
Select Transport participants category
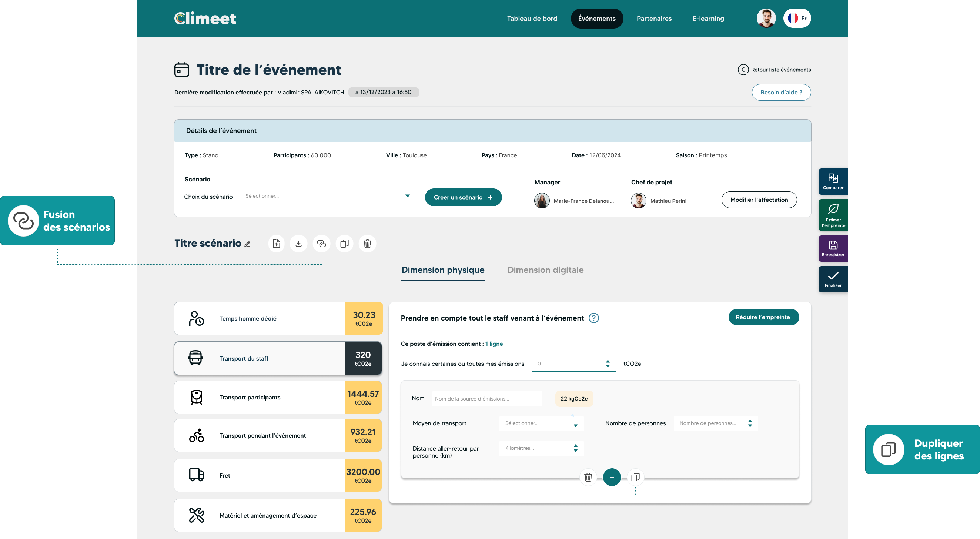(278, 397)
